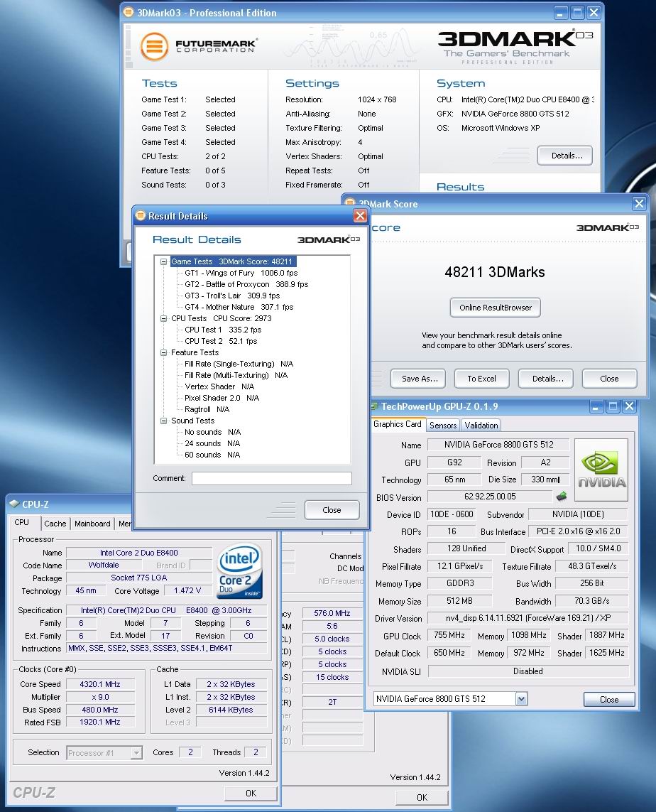
Task: Select GT3 - Troll's Lair row
Action: (x=232, y=296)
